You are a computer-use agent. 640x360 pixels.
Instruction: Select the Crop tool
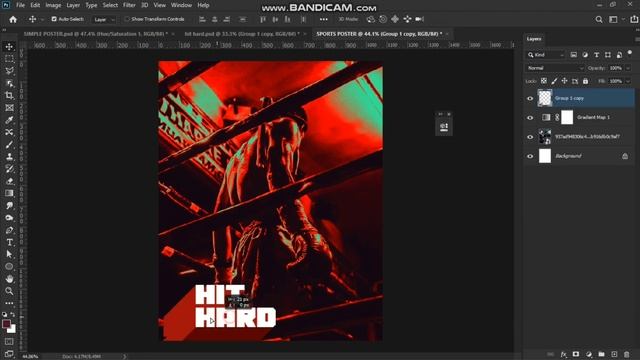[x=9, y=96]
